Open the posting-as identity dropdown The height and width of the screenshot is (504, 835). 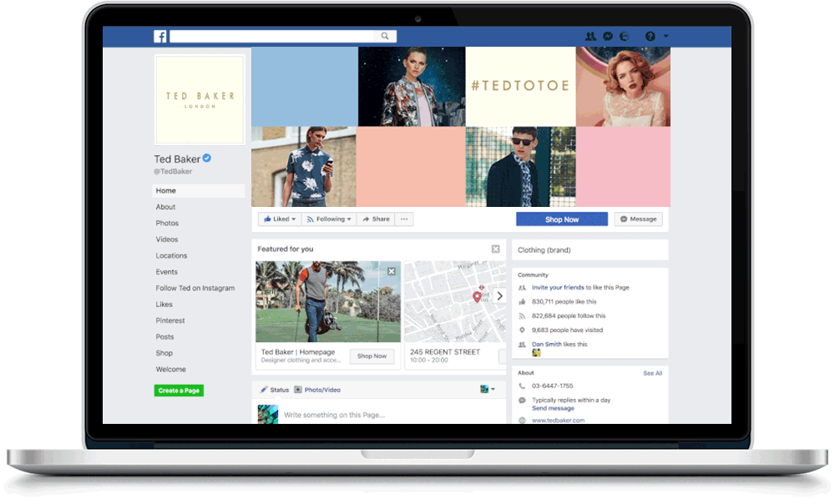click(x=488, y=390)
